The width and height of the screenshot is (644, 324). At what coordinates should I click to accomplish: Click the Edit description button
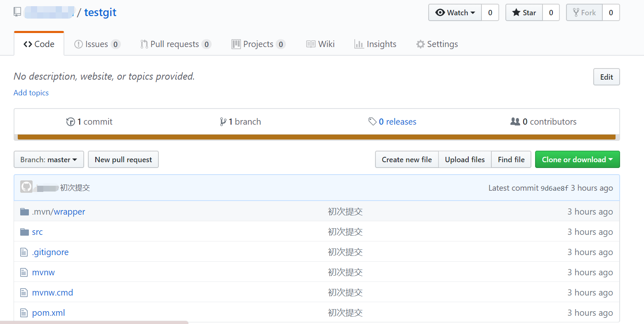tap(606, 77)
